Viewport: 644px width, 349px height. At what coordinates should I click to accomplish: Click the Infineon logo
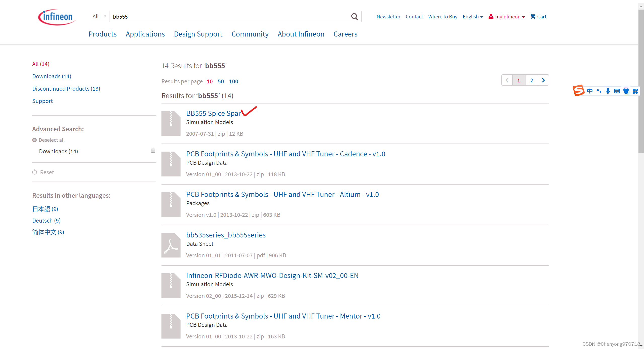click(57, 17)
